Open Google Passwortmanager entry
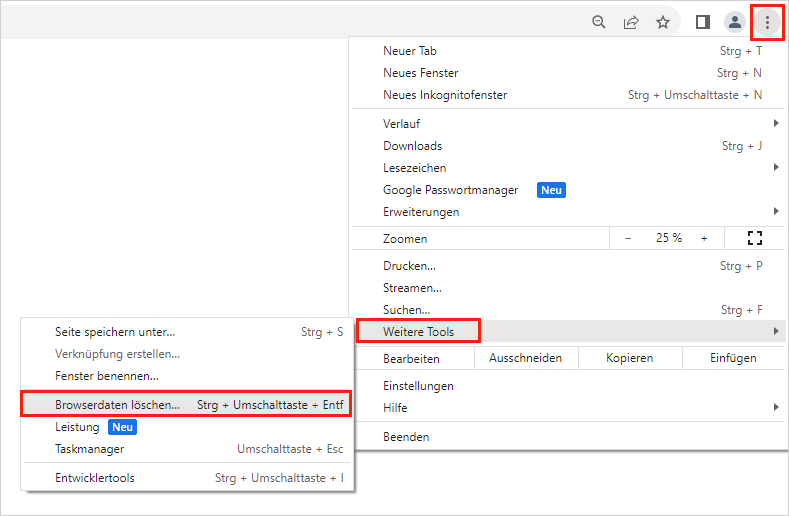 pos(450,190)
